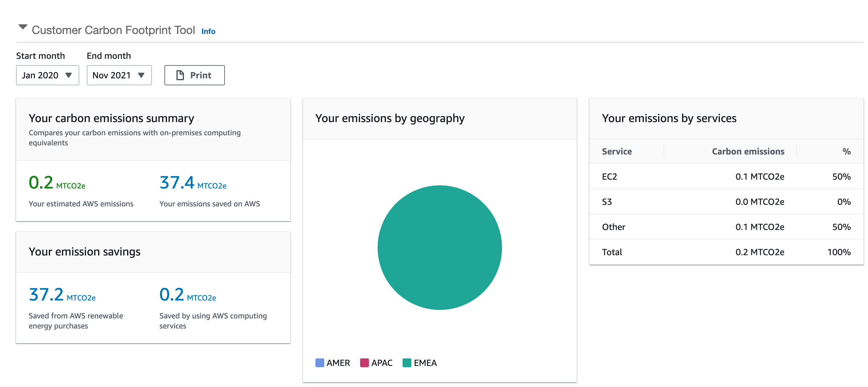Click the 37.2 MTCO2e renewable energy savings value
868x387 pixels.
click(62, 294)
